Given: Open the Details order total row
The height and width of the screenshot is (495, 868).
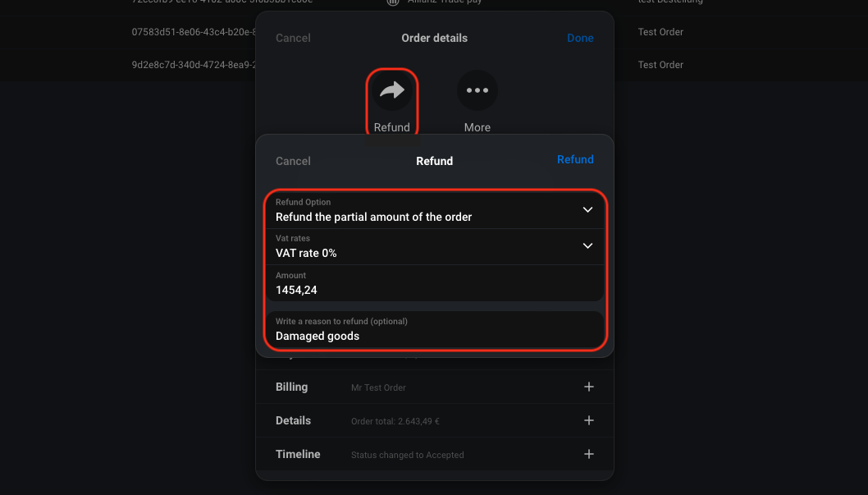Looking at the screenshot, I should [435, 421].
